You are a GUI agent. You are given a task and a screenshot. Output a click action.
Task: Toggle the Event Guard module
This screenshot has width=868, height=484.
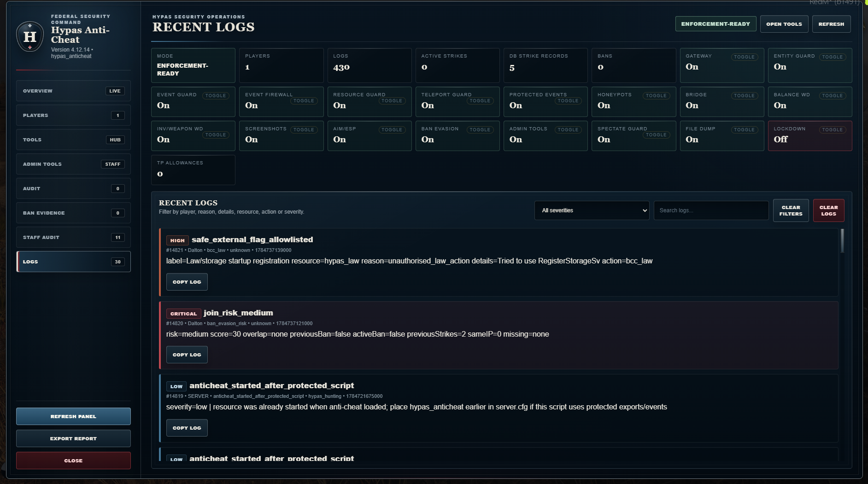[x=216, y=96]
